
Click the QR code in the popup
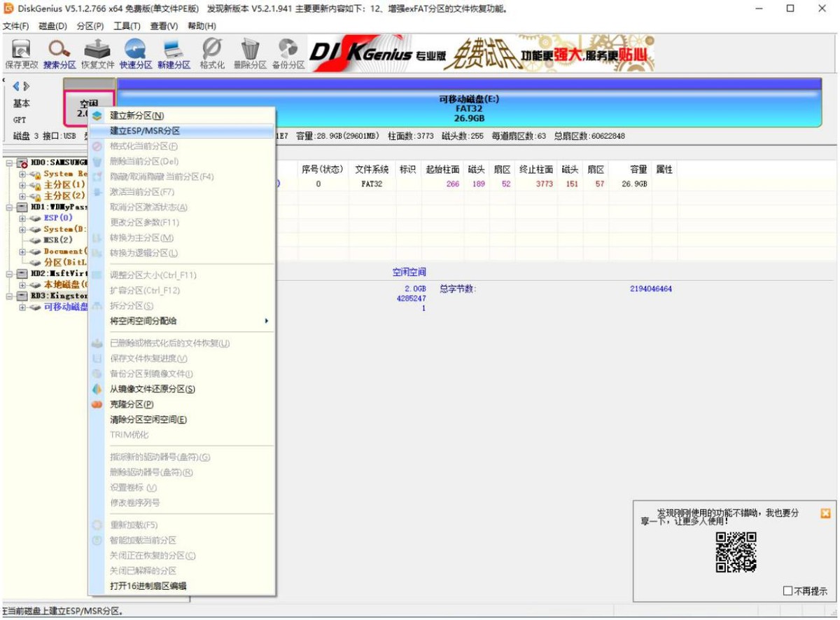(x=736, y=553)
